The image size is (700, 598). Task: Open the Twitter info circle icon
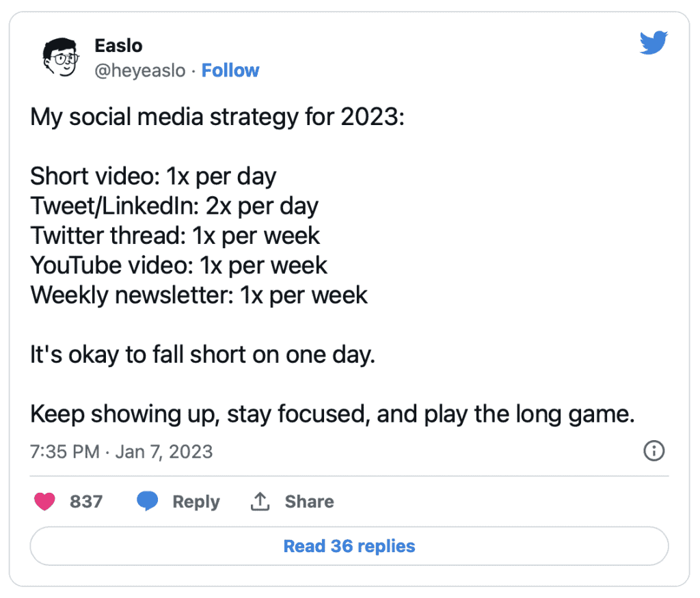(654, 451)
